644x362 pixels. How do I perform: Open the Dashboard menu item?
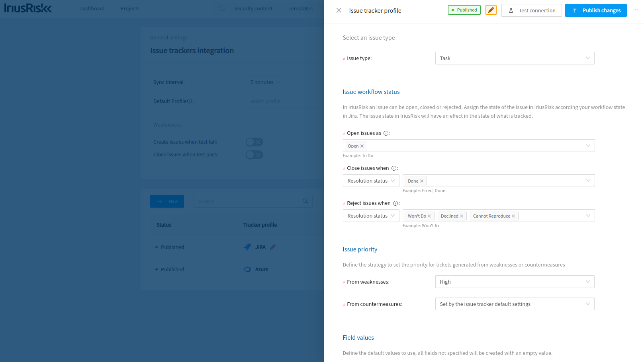click(92, 8)
